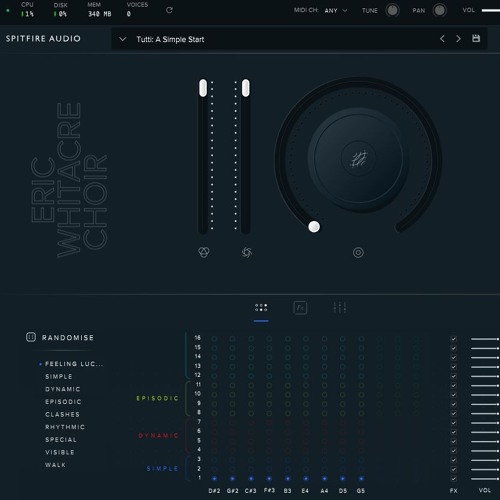Click the expression icon under the left slider
This screenshot has width=500, height=500.
[x=204, y=252]
